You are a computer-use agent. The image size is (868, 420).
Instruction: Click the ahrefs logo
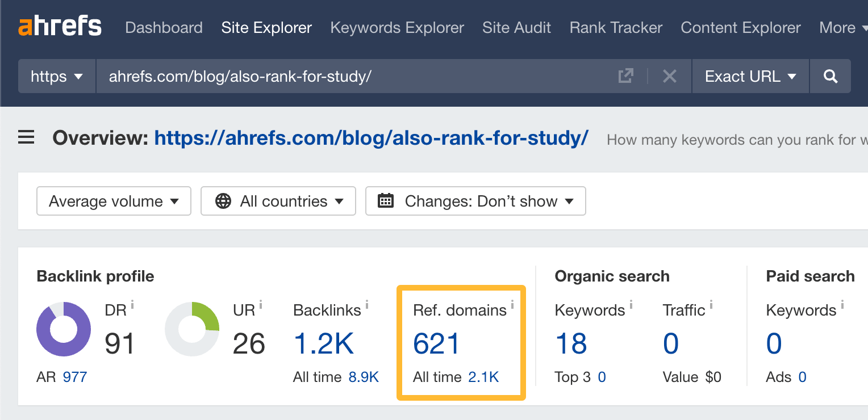coord(59,26)
